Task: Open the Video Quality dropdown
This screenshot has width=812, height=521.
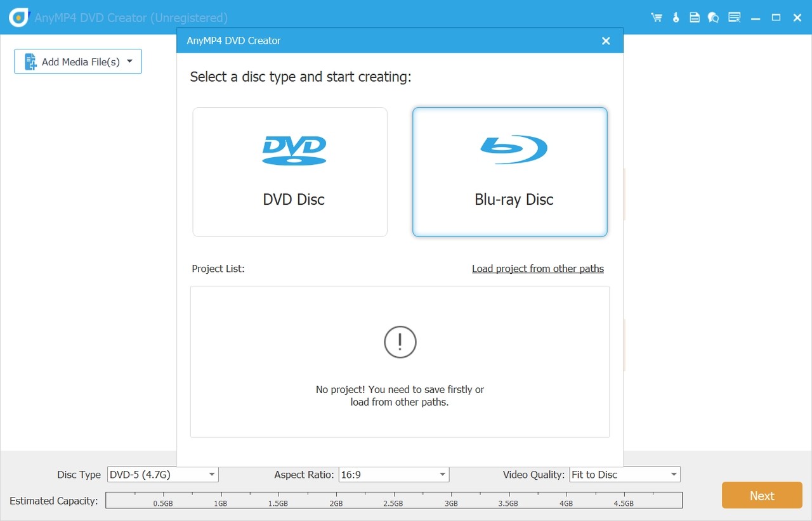Action: [625, 475]
